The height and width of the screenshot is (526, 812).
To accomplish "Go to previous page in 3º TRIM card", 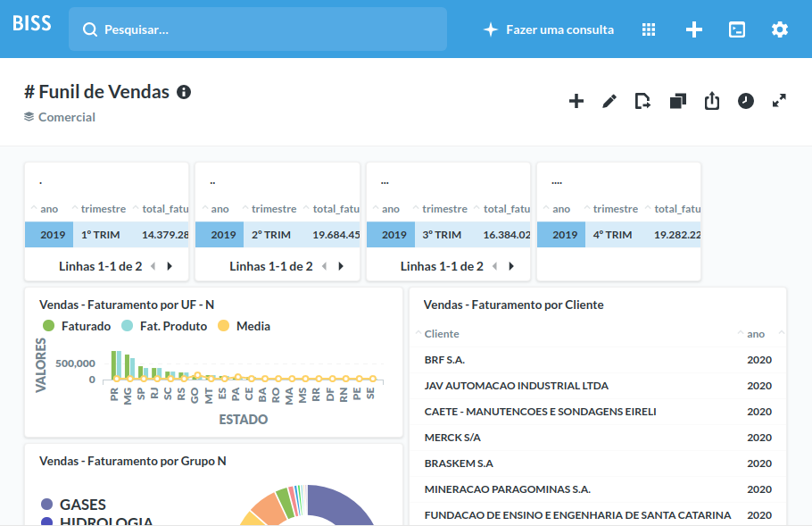I will (494, 266).
